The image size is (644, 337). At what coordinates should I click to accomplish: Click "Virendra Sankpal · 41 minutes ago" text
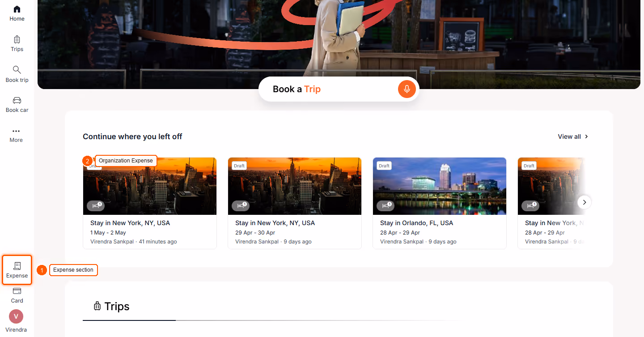[134, 242]
